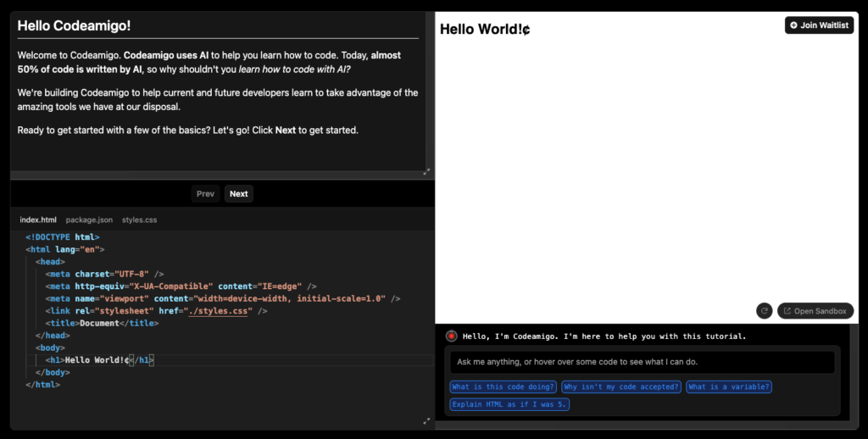The width and height of the screenshot is (868, 439).
Task: Switch to the package.json tab
Action: pyautogui.click(x=89, y=219)
